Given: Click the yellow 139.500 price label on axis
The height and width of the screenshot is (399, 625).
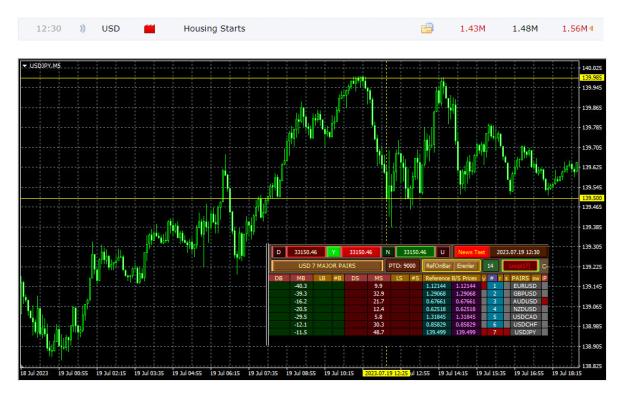Looking at the screenshot, I should coord(593,198).
